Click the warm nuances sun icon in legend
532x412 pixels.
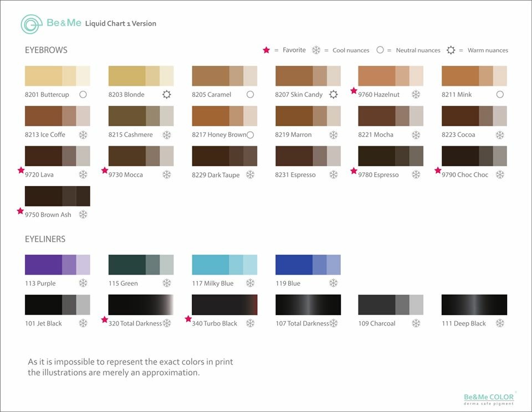click(x=451, y=50)
